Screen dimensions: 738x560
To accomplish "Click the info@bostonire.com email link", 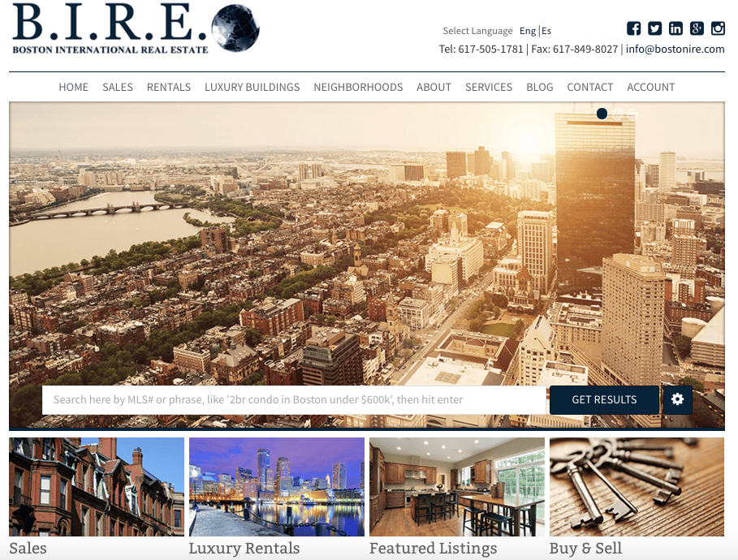I will click(675, 49).
